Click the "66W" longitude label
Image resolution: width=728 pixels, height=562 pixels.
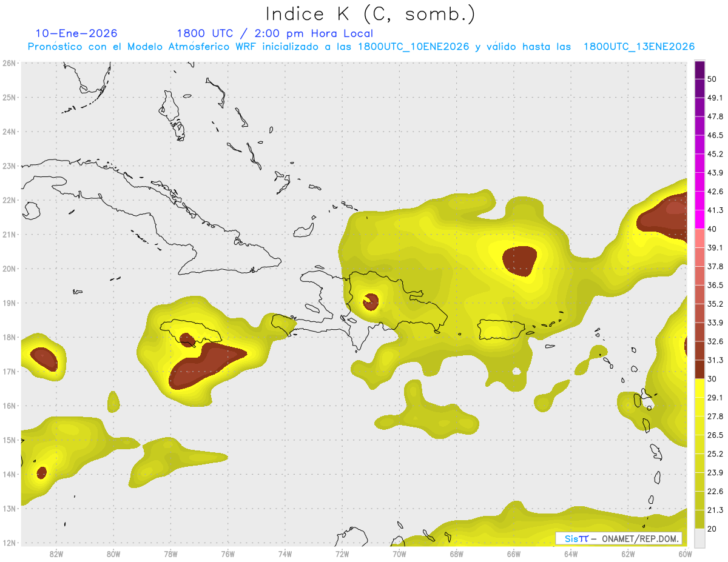click(514, 554)
